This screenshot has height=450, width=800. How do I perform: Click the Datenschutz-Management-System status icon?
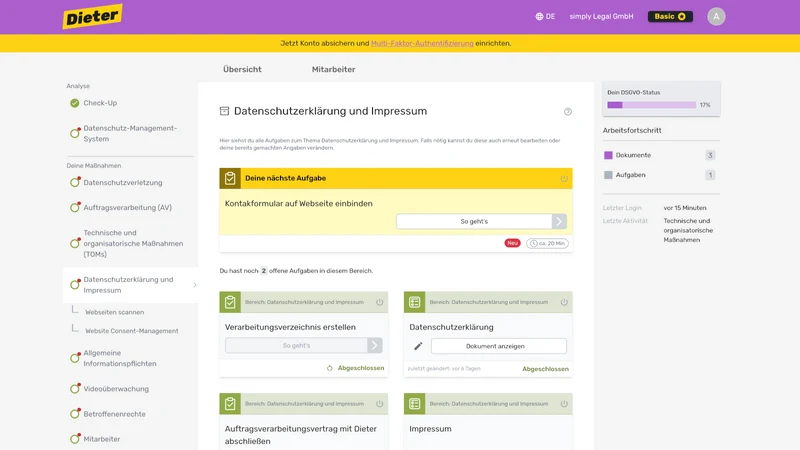(x=75, y=133)
